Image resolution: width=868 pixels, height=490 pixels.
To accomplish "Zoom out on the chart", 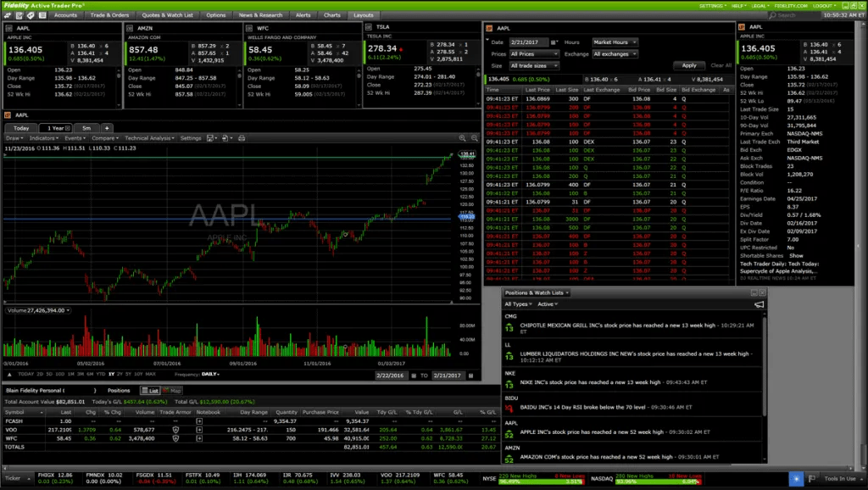I will 475,138.
